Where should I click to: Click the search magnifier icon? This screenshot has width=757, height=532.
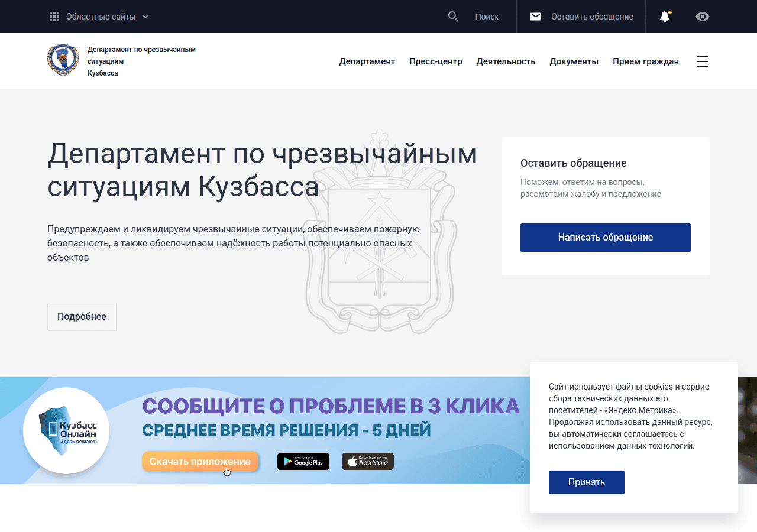click(453, 17)
